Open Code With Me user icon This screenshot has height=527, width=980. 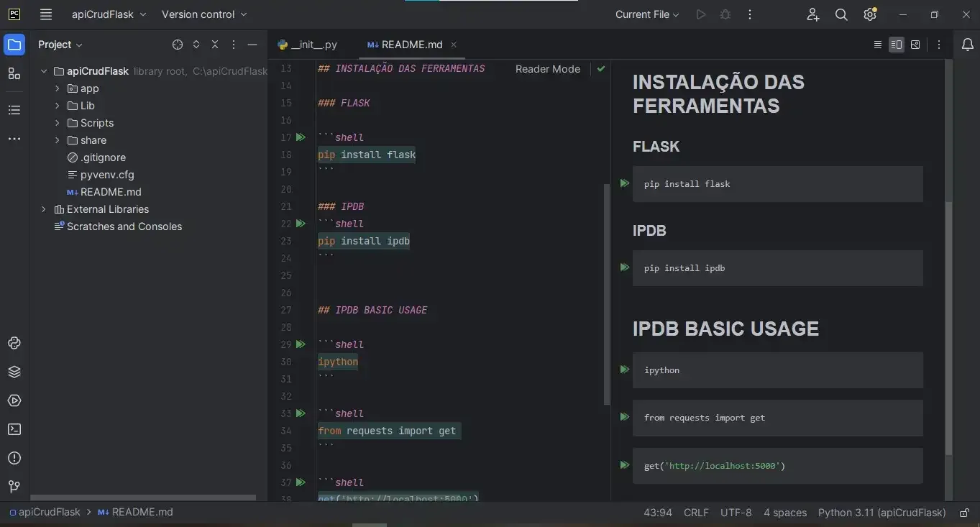pyautogui.click(x=813, y=14)
